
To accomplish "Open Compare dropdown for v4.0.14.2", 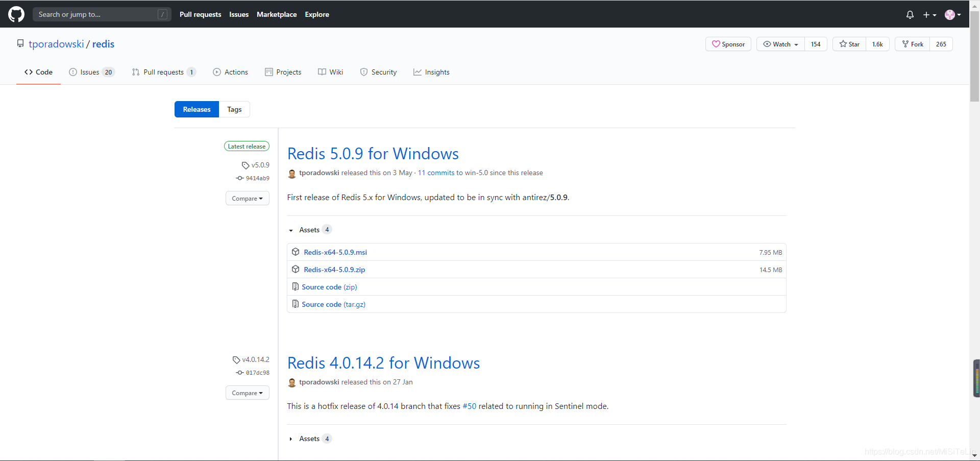I will [247, 393].
